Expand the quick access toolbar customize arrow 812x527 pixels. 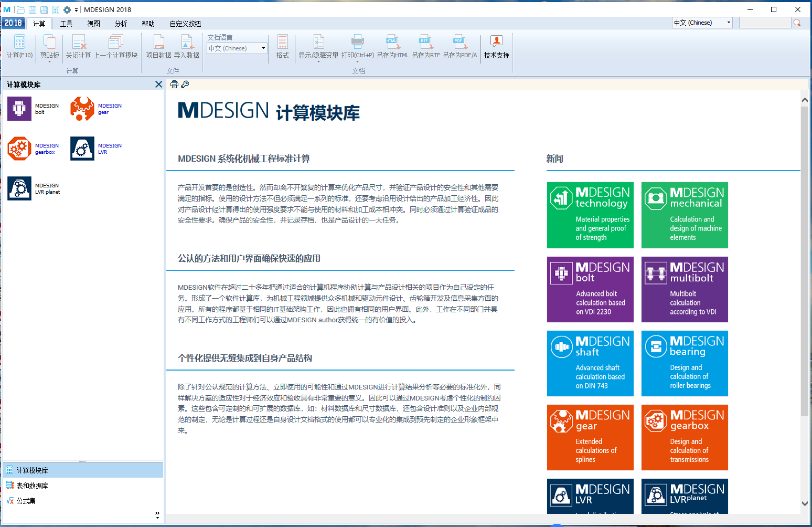76,10
